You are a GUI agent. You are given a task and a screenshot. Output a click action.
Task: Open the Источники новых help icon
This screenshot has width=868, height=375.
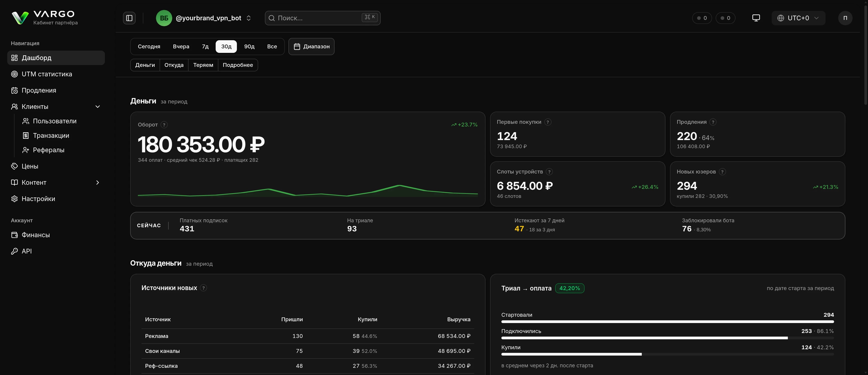click(203, 288)
